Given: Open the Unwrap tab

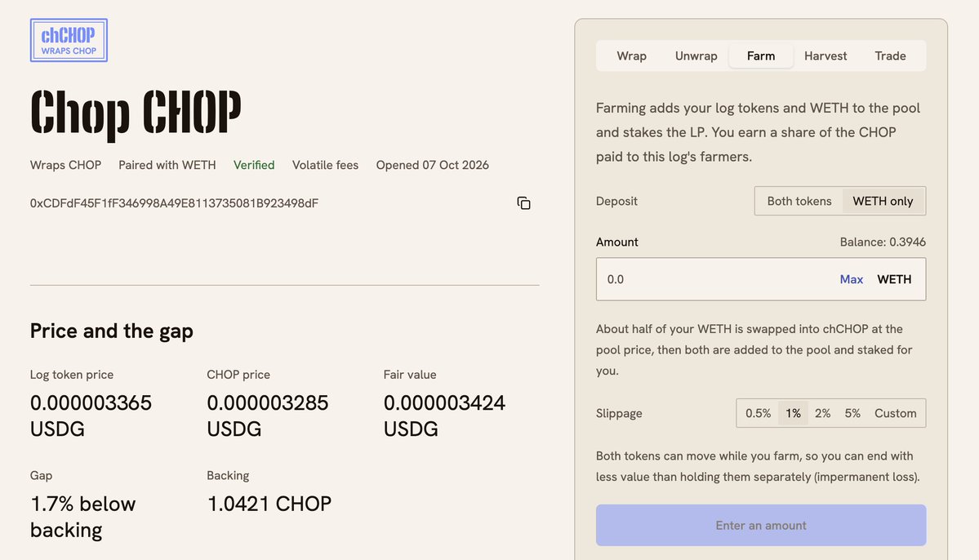Looking at the screenshot, I should point(696,56).
